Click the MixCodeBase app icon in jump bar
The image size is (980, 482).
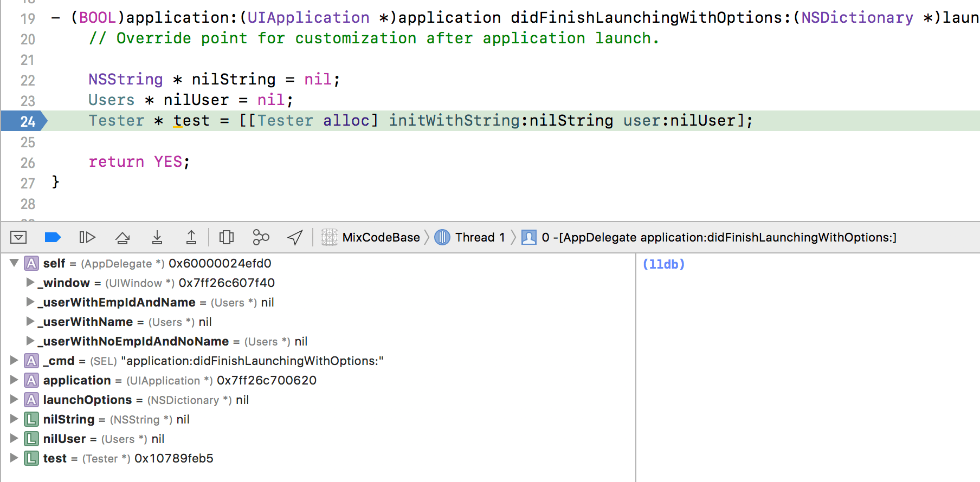330,237
